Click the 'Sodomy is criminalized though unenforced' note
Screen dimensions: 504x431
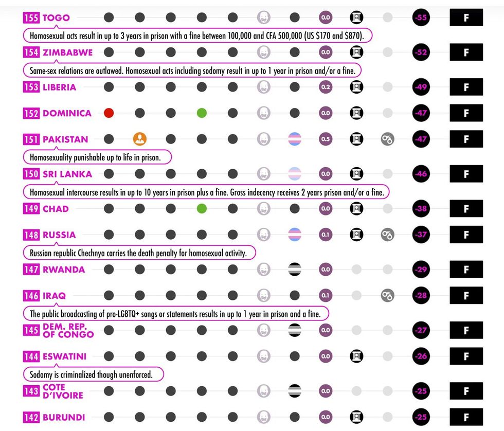pyautogui.click(x=92, y=374)
